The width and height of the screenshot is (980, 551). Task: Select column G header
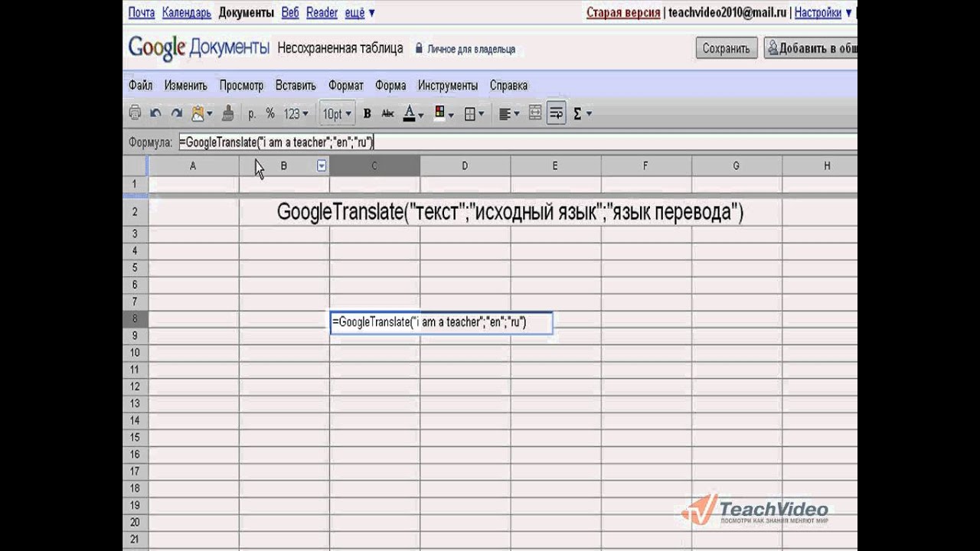[x=736, y=165]
